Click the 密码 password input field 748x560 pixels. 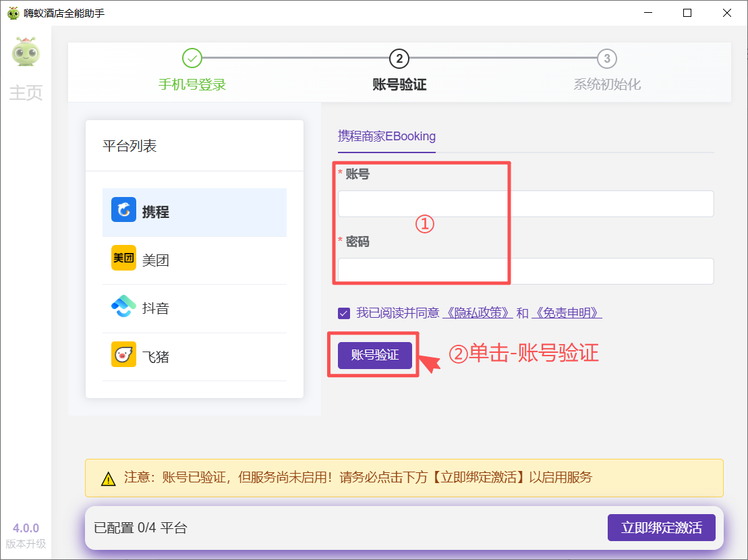click(x=523, y=271)
